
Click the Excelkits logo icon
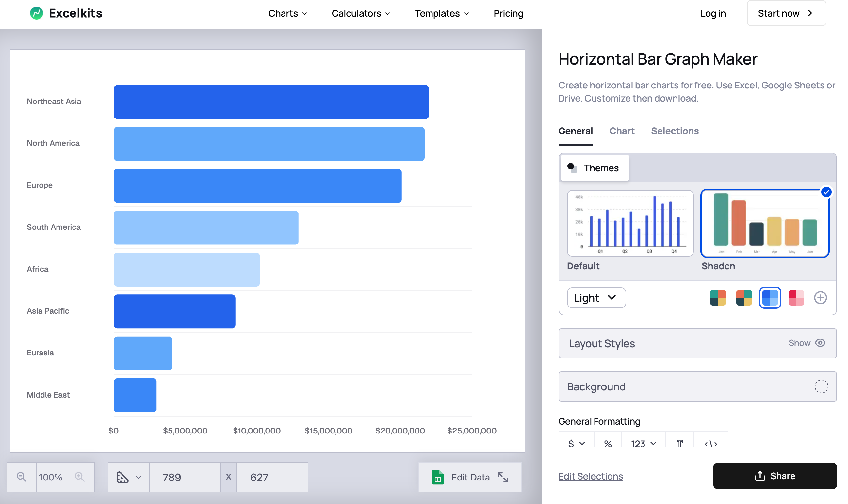pyautogui.click(x=36, y=13)
